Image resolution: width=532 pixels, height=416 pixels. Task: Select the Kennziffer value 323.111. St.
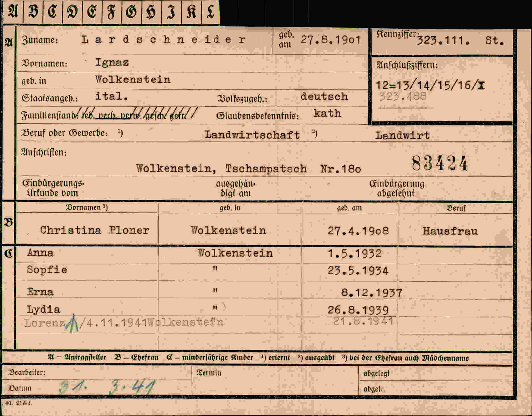coord(460,40)
